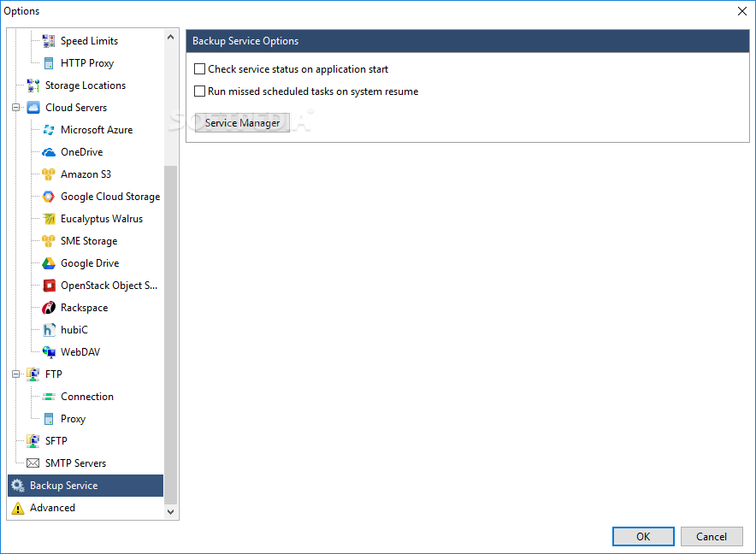Enable Check service status on application start
Image resolution: width=756 pixels, height=554 pixels.
199,69
